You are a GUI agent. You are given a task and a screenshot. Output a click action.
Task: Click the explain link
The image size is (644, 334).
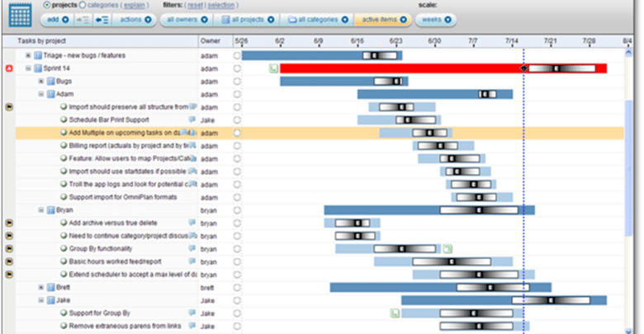point(135,5)
